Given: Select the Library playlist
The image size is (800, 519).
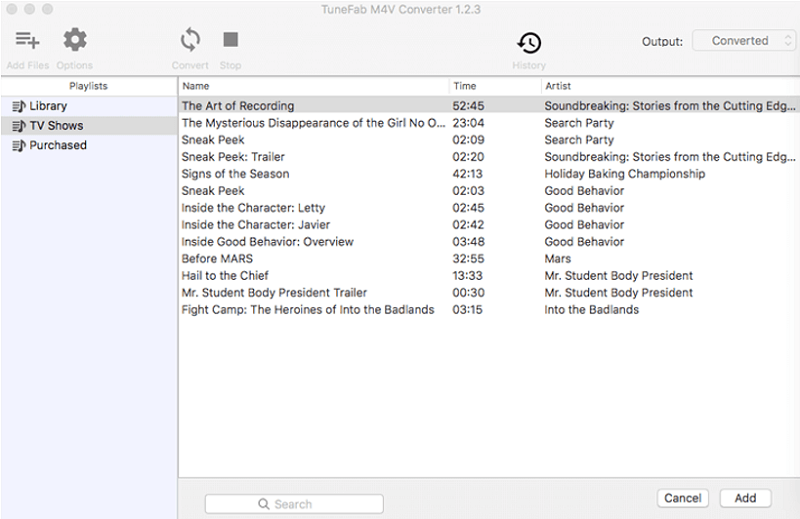Looking at the screenshot, I should click(89, 106).
